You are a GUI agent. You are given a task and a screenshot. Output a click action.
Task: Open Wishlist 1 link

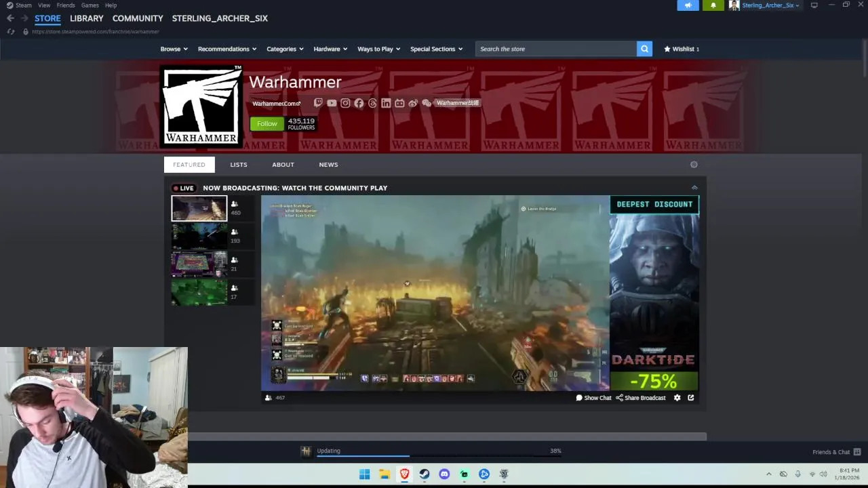(682, 49)
